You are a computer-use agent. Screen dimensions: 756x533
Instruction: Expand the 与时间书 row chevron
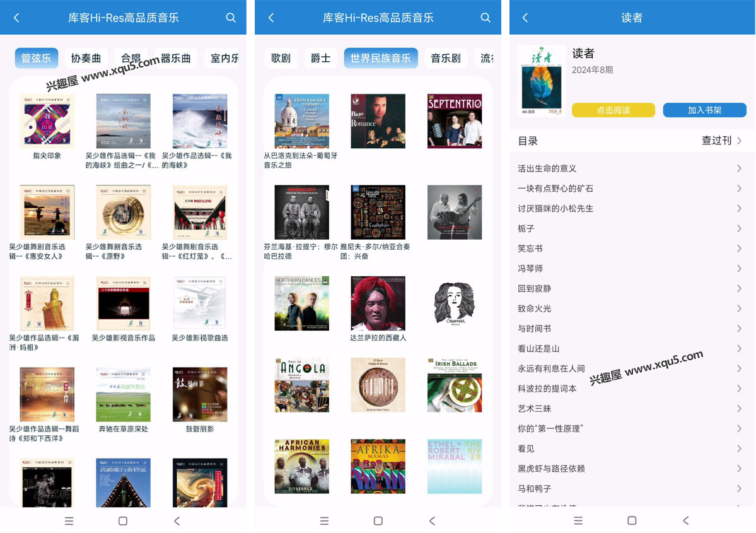pyautogui.click(x=738, y=329)
